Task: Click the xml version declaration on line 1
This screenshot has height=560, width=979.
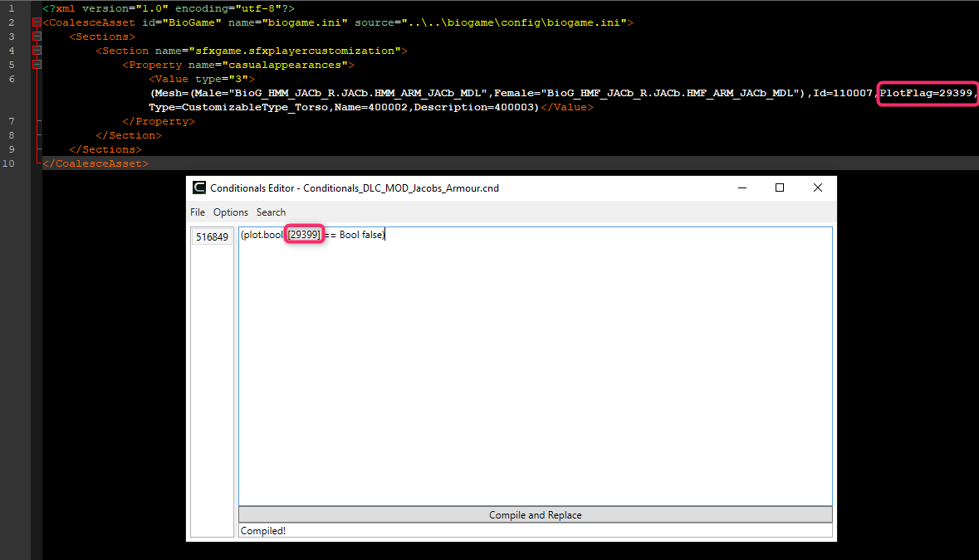Action: tap(169, 9)
